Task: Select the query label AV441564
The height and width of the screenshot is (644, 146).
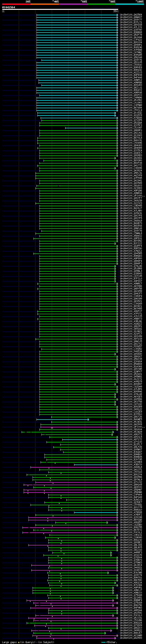Action: click(8, 7)
